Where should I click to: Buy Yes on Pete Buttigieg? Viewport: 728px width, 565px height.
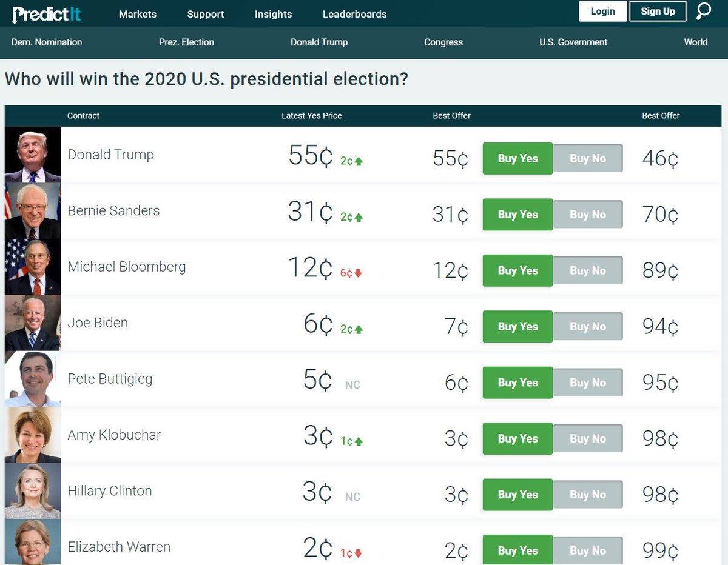pyautogui.click(x=517, y=383)
